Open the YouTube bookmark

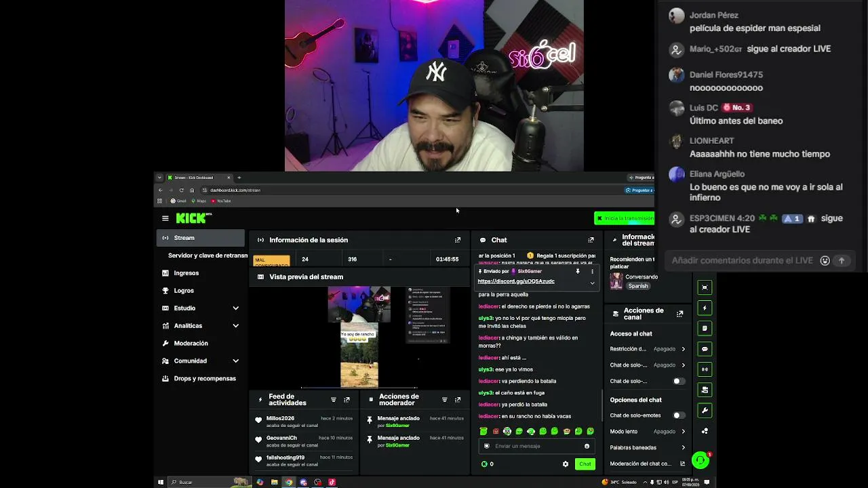[221, 201]
